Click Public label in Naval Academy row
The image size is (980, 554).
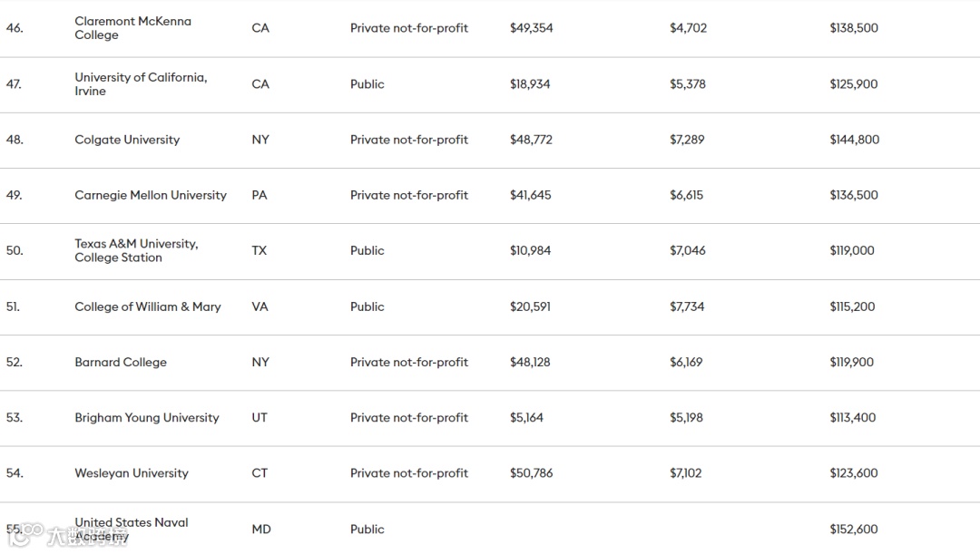click(x=367, y=530)
